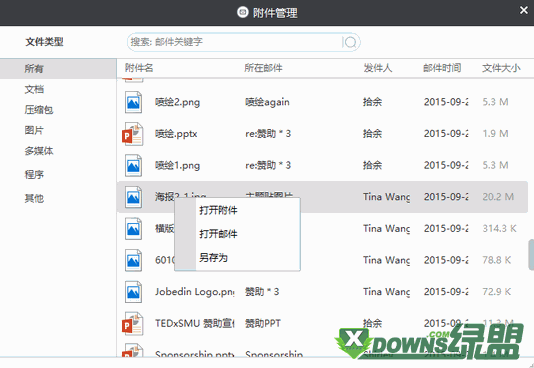Close the 附件管理 window
The image size is (534, 368).
tap(524, 11)
